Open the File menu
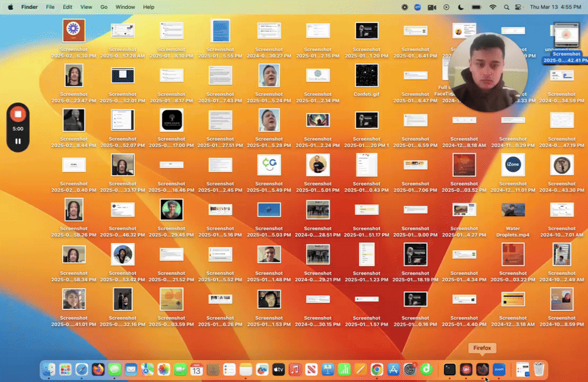 [50, 7]
